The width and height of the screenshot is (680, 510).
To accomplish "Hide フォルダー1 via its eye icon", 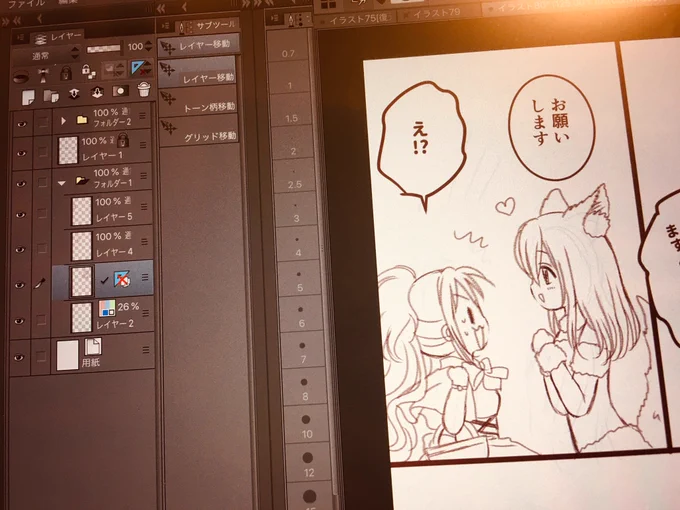I will tap(21, 184).
